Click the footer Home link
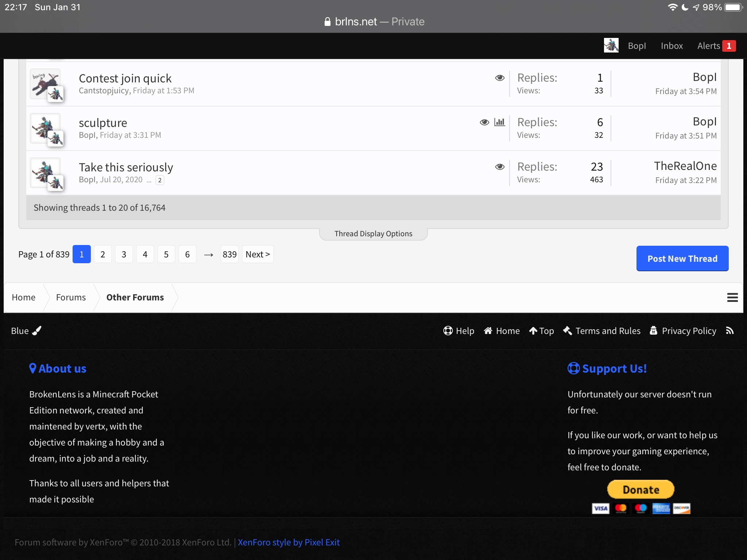The width and height of the screenshot is (747, 560). (x=502, y=331)
